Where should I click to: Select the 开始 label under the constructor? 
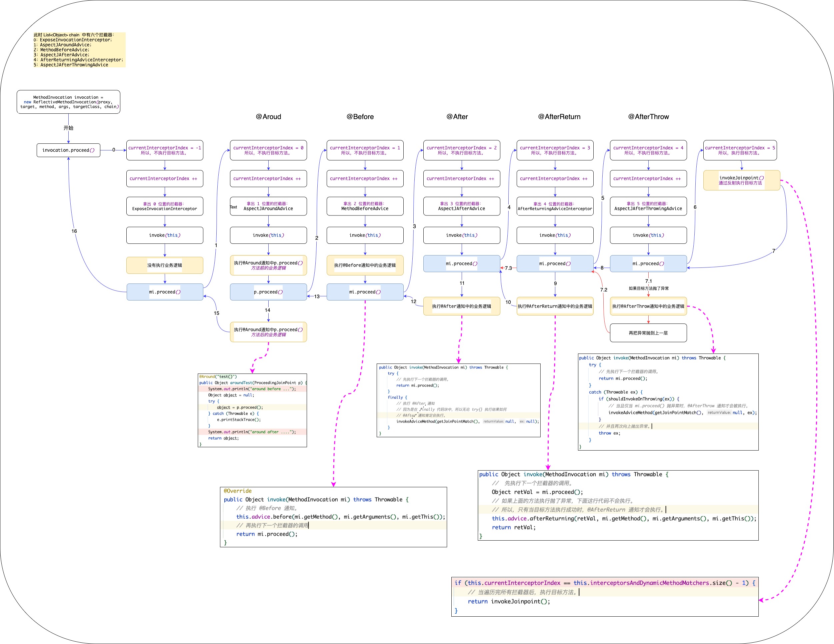click(x=68, y=128)
